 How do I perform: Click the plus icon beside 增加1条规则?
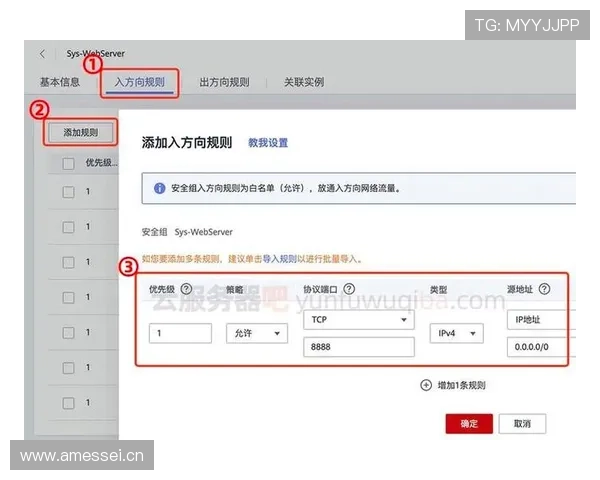[x=426, y=385]
